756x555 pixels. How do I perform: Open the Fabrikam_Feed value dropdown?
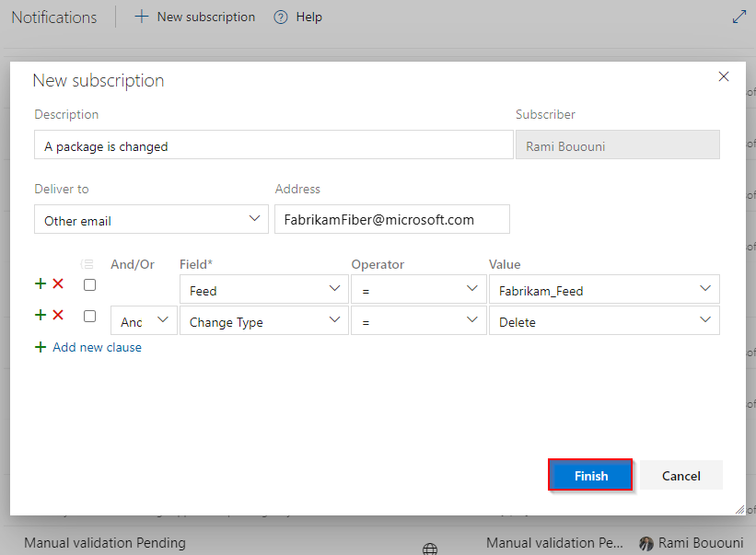click(x=604, y=288)
